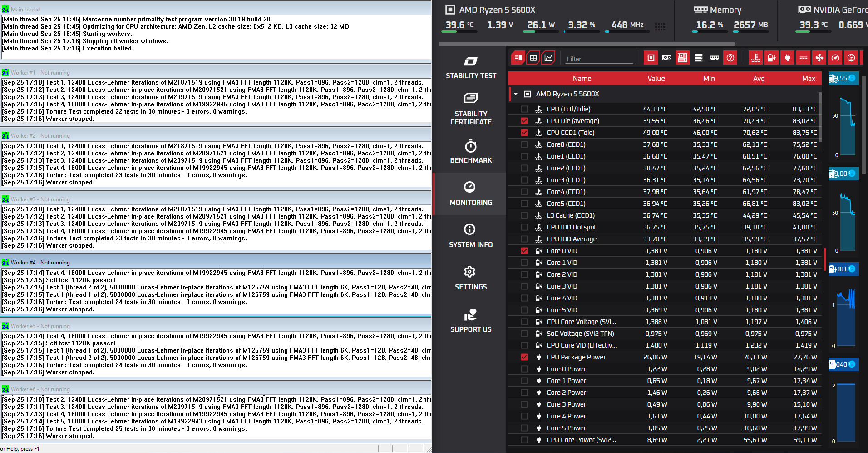Toggle the voltage battery-bolt sensor filter
Viewport: 868px width, 453px height.
point(772,58)
